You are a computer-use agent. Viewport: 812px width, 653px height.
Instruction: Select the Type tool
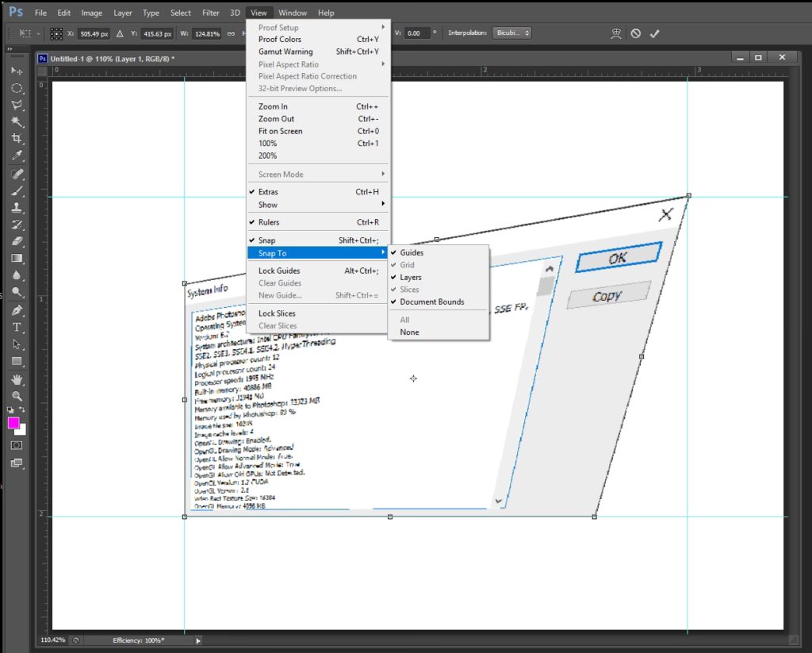(x=17, y=328)
